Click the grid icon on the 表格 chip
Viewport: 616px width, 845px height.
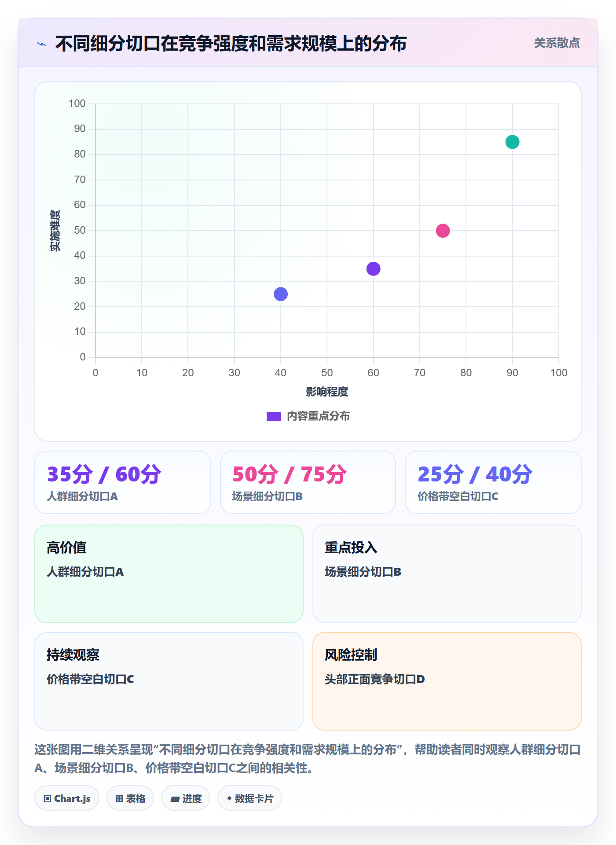click(x=119, y=799)
